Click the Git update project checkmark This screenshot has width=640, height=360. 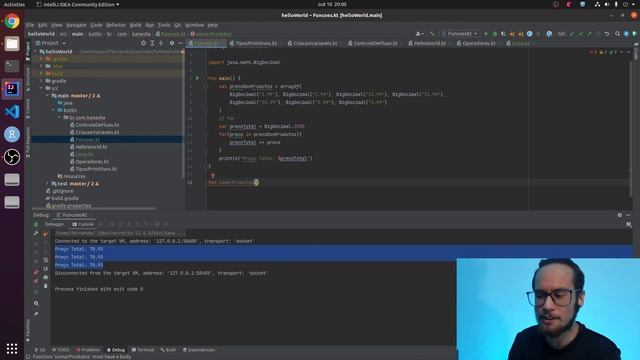click(x=572, y=34)
